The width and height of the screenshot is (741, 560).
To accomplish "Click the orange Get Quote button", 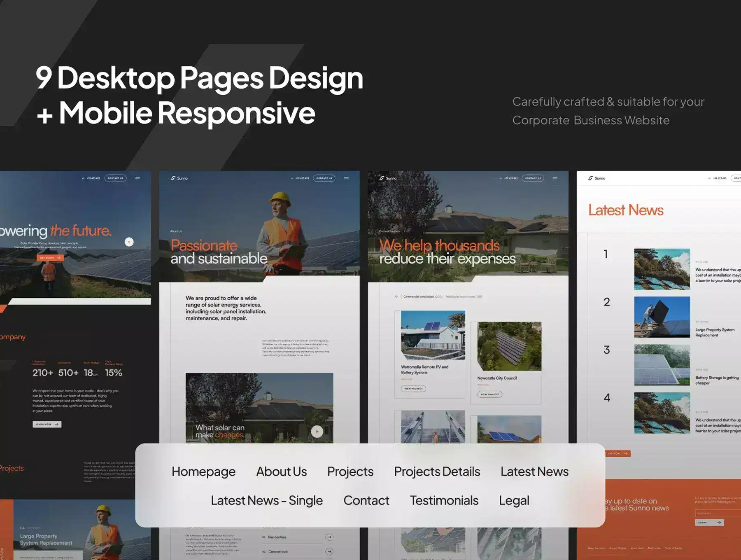I will tap(50, 258).
